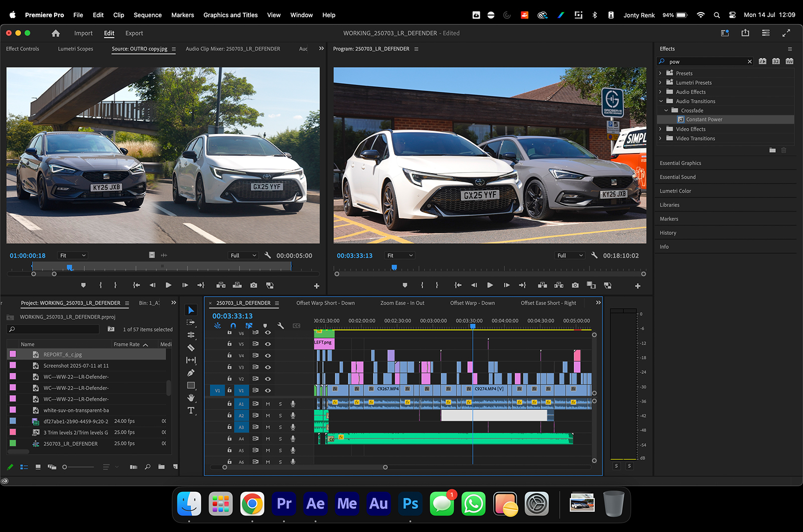This screenshot has width=803, height=532.
Task: Click the Program monitor button editor plus
Action: click(x=637, y=286)
